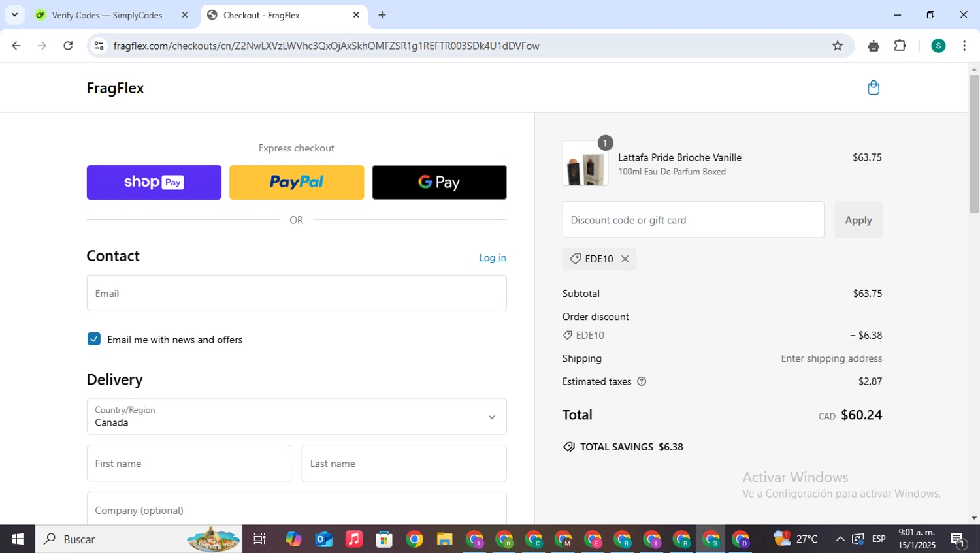Focus the Company (optional) field
Screen dimensions: 980x553
(297, 509)
